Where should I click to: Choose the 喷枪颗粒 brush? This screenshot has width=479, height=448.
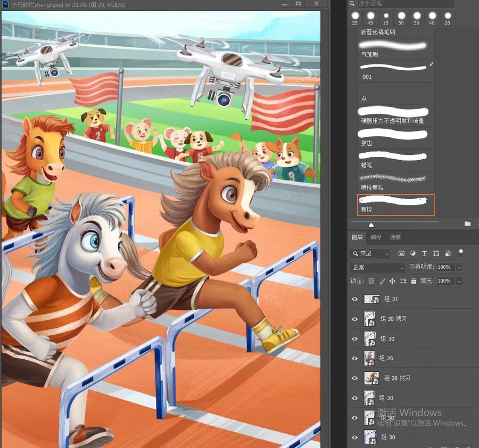[395, 182]
